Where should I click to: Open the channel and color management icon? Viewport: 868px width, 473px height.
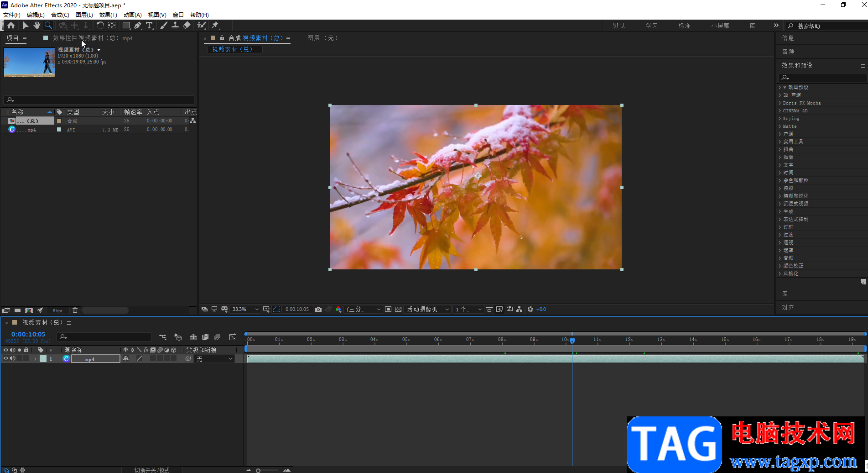pyautogui.click(x=338, y=310)
